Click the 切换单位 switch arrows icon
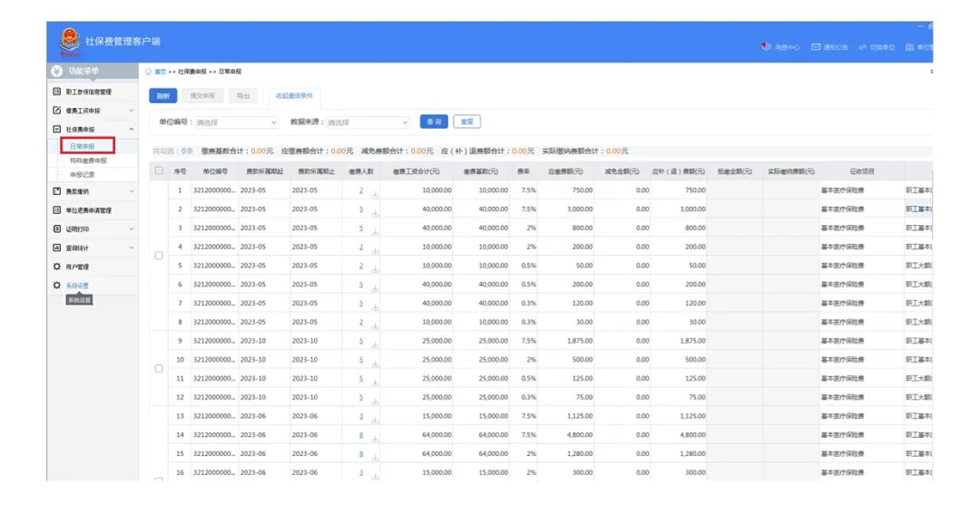Screen dimensions: 980x505 (863, 47)
